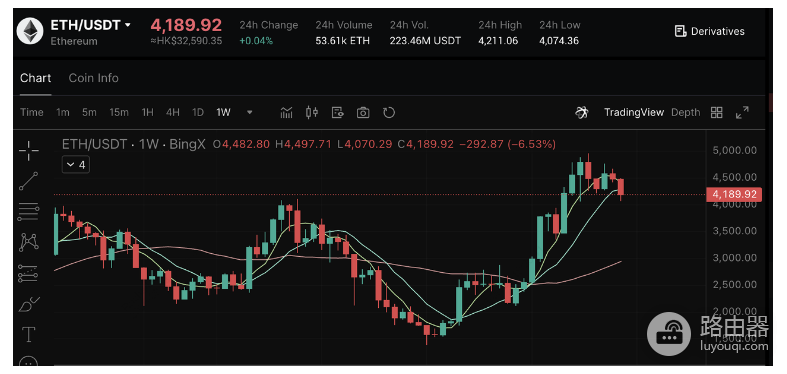Click the ≈HK$32,590.35 converted price

pos(186,41)
